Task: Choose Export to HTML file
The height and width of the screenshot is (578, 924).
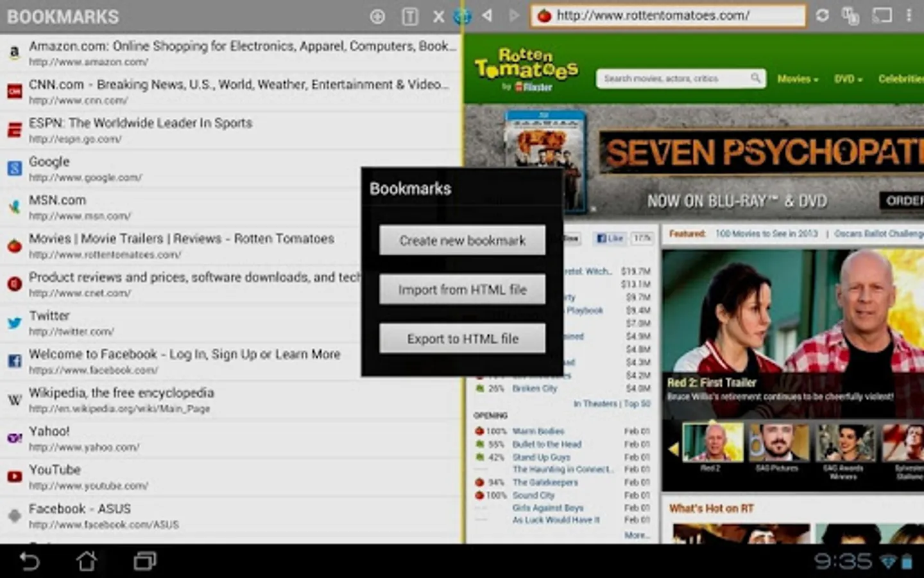Action: click(462, 338)
